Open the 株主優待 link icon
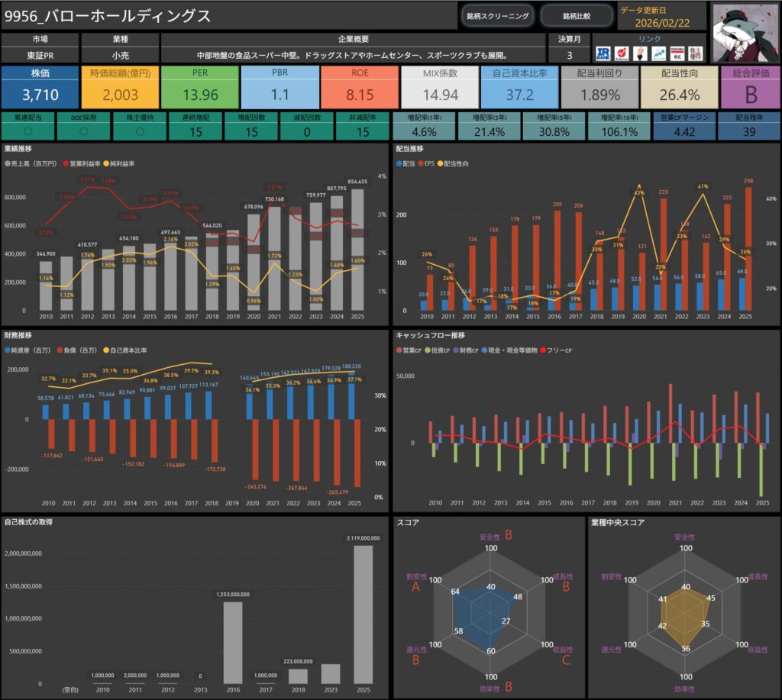This screenshot has height=700, width=782. tap(695, 53)
